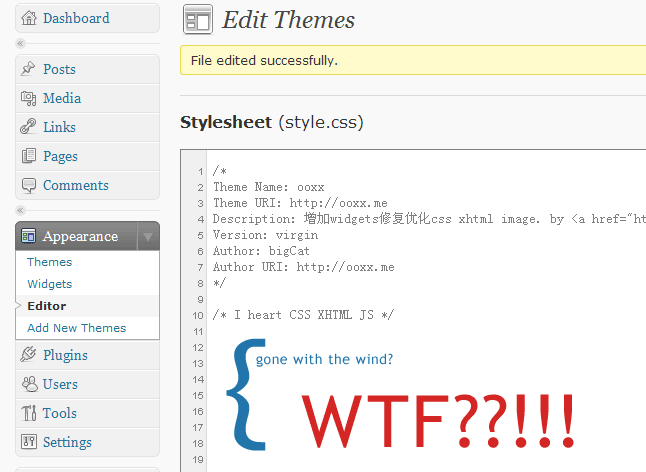Click the Posts pushpin icon
Viewport: 646px width, 472px height.
click(x=28, y=69)
